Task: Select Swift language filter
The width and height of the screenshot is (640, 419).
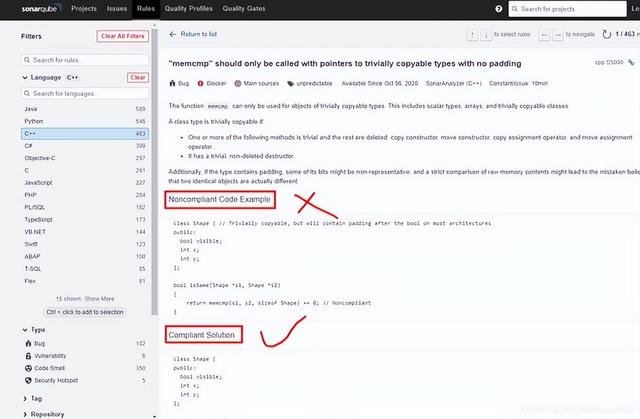Action: [x=85, y=244]
